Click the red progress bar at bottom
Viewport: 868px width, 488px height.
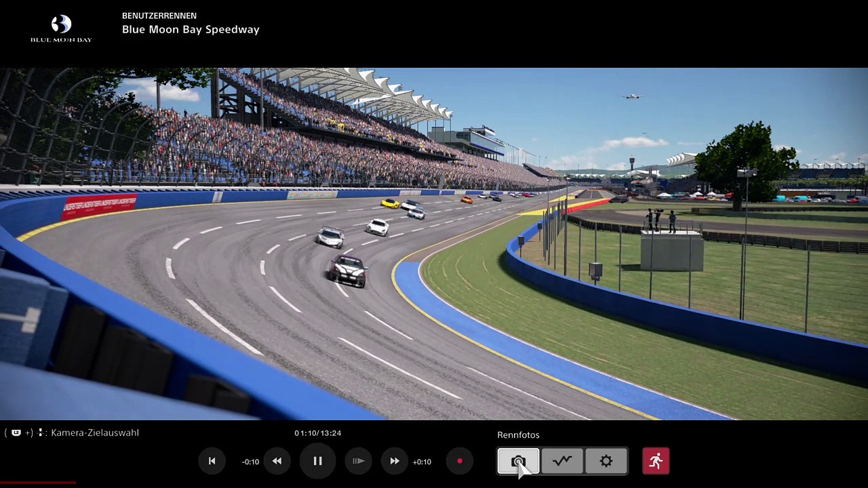(38, 483)
